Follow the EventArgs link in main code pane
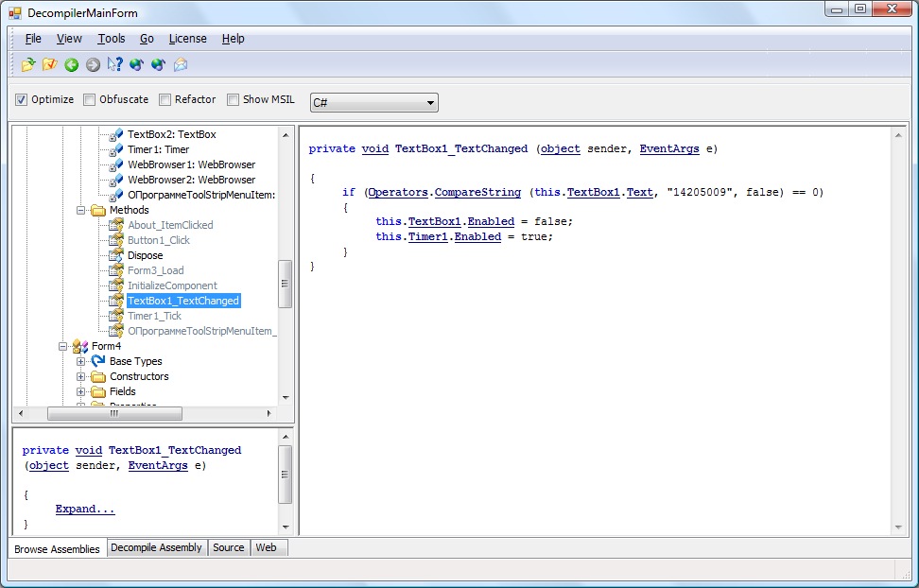The width and height of the screenshot is (919, 588). 669,149
